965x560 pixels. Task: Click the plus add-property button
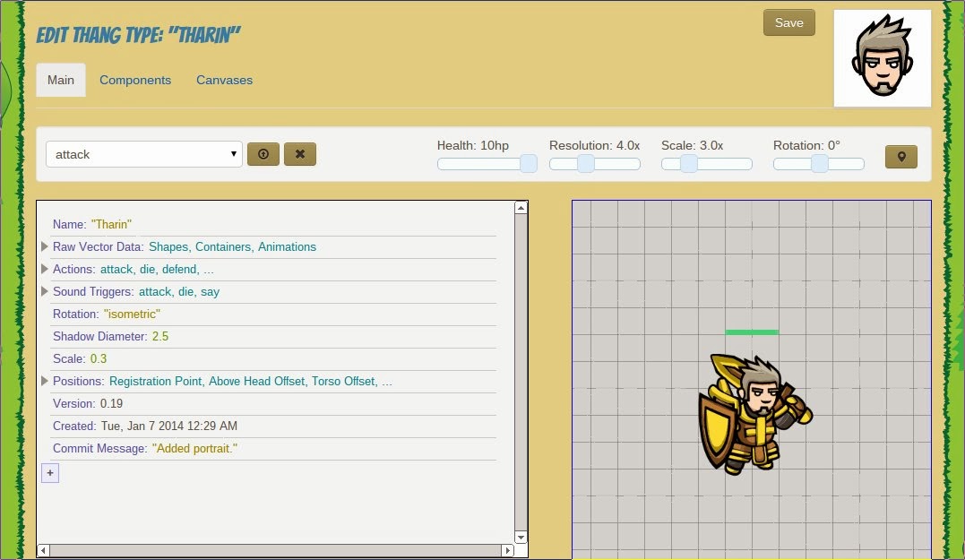click(x=50, y=473)
